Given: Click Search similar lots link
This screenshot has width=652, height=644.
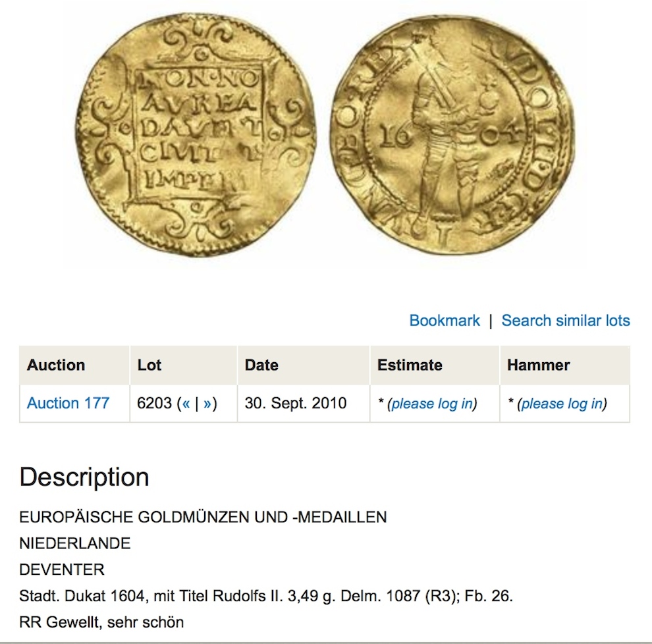Looking at the screenshot, I should point(566,321).
